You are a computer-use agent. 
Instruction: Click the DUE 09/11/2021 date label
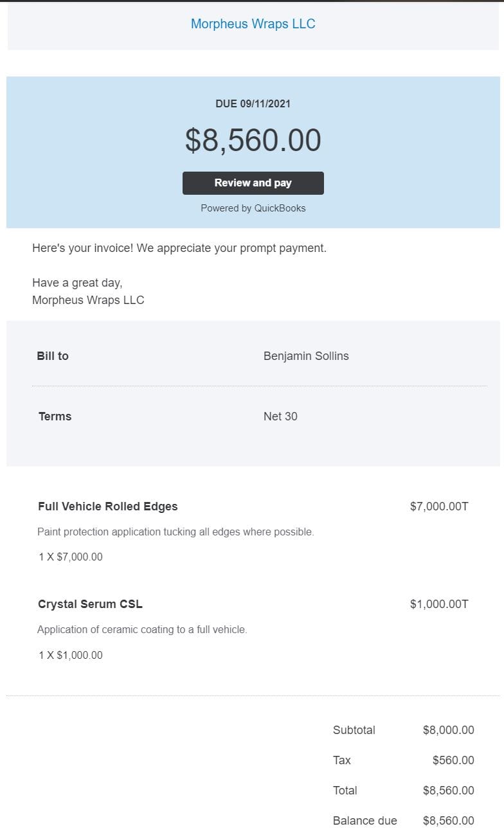(x=253, y=103)
